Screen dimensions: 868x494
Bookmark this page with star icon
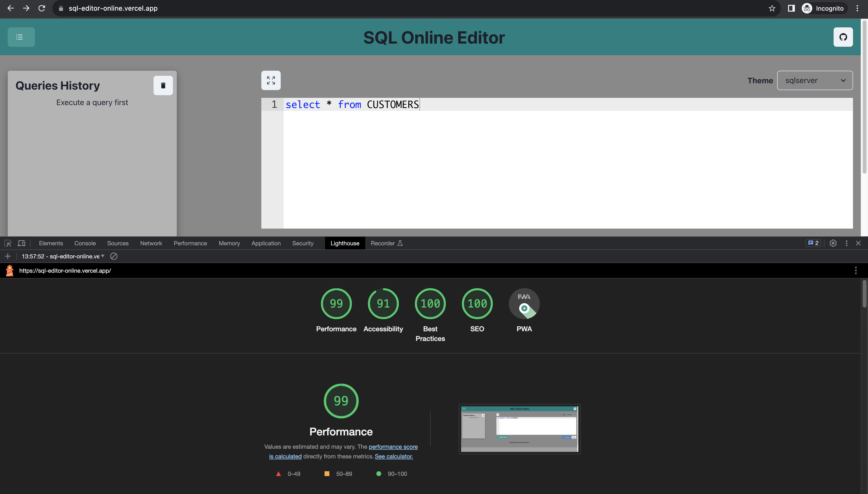(x=772, y=8)
